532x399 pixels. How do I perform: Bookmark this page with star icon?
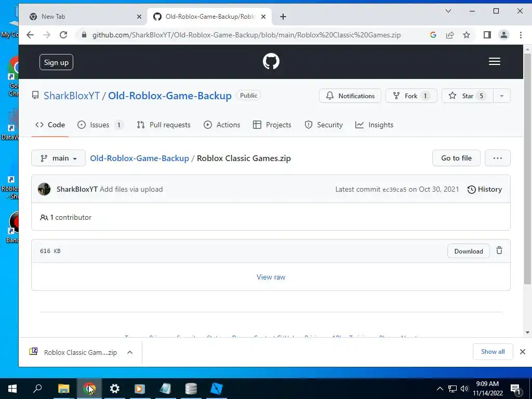point(467,35)
